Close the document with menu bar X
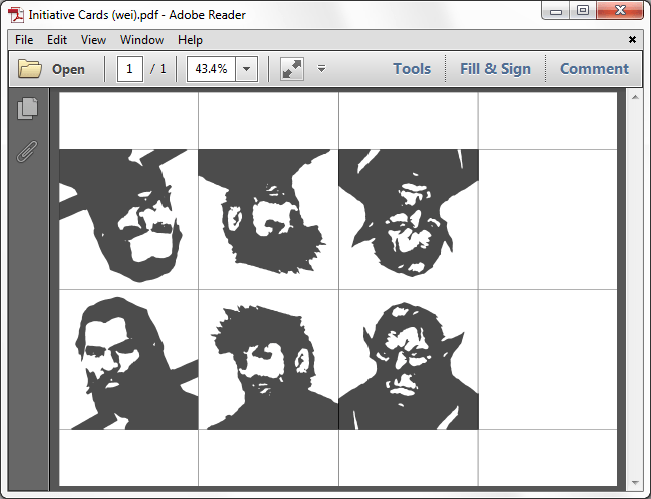The width and height of the screenshot is (651, 499). click(632, 40)
